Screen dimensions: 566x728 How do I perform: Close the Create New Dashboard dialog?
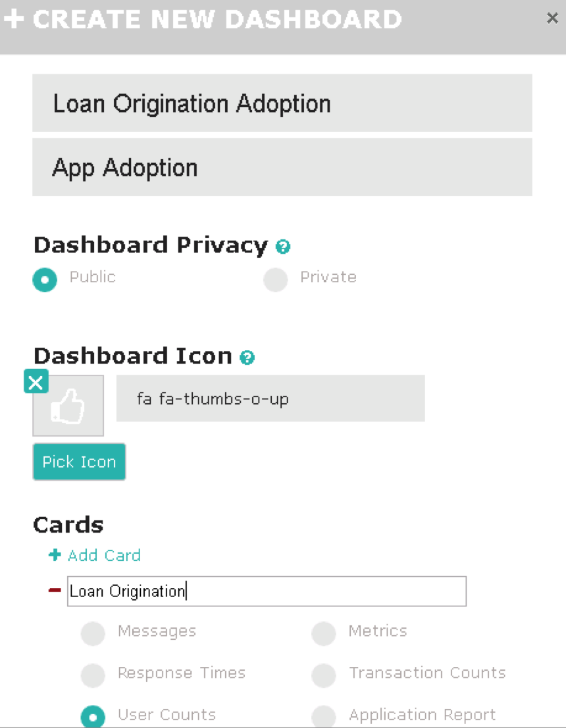click(552, 18)
